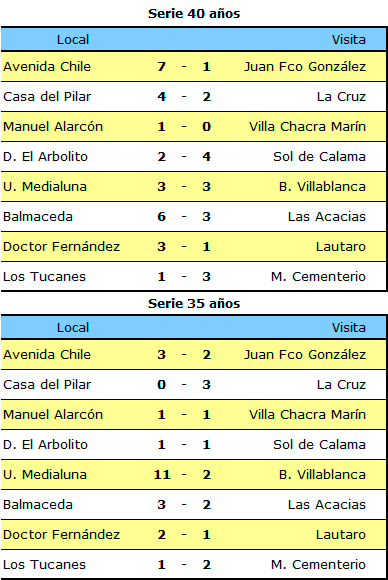The width and height of the screenshot is (388, 580).
Task: Select Casa del Pilar in the Serie 35 table
Action: click(x=47, y=385)
